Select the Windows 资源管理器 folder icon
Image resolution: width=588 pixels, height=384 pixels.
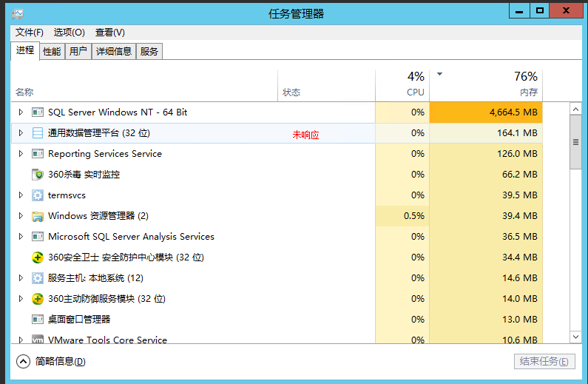tap(38, 216)
